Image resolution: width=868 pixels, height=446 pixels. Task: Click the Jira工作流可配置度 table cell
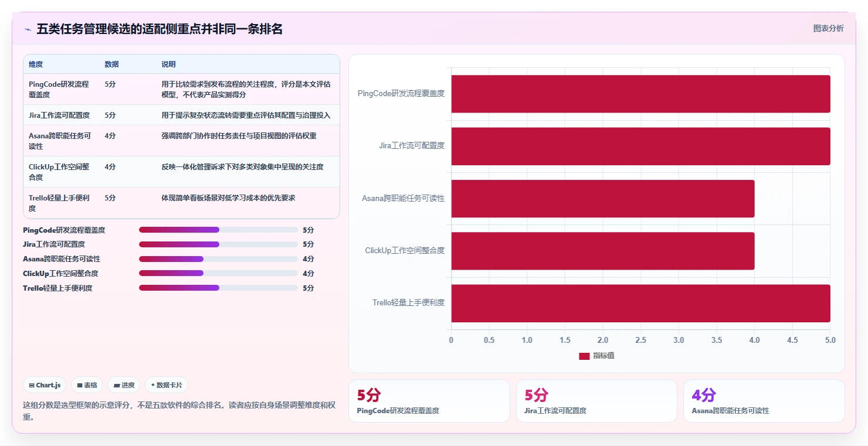(x=61, y=115)
